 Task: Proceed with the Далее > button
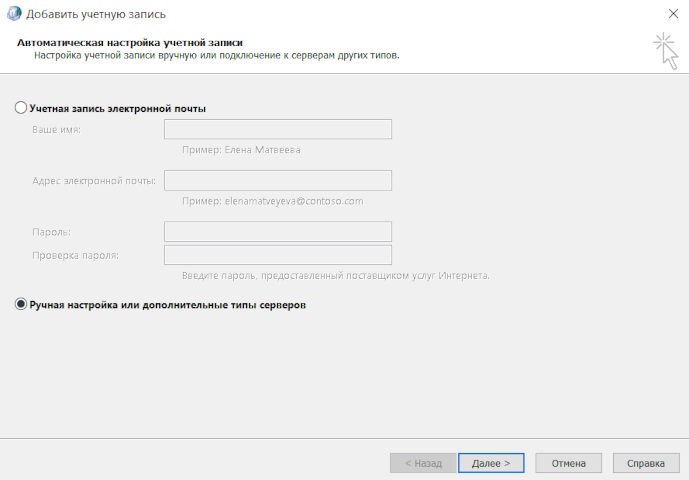pos(491,463)
